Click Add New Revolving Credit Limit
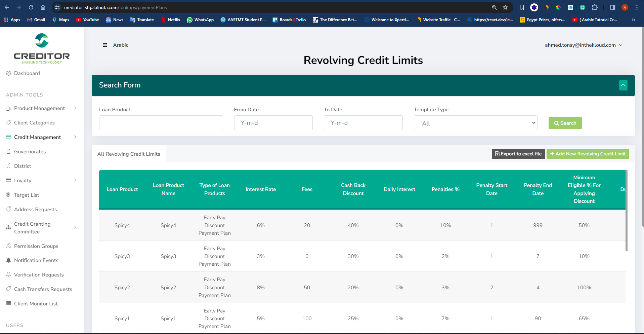 click(x=588, y=154)
